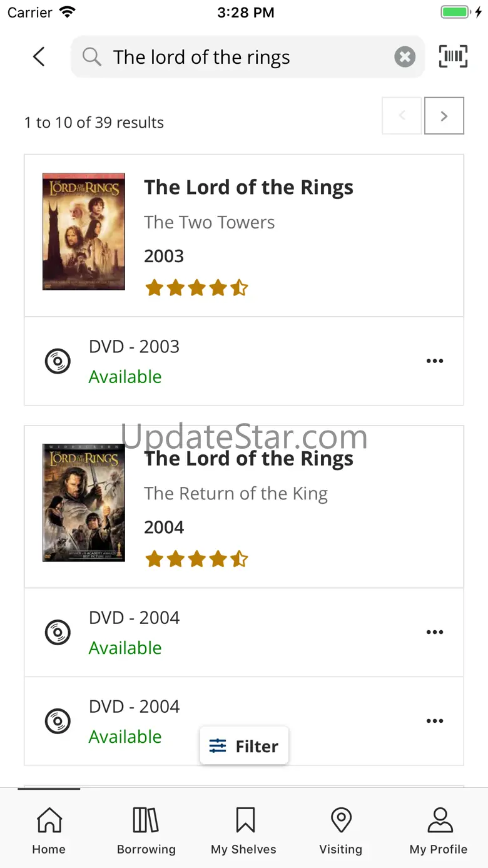488x868 pixels.
Task: Open the Filter button
Action: coord(244,746)
